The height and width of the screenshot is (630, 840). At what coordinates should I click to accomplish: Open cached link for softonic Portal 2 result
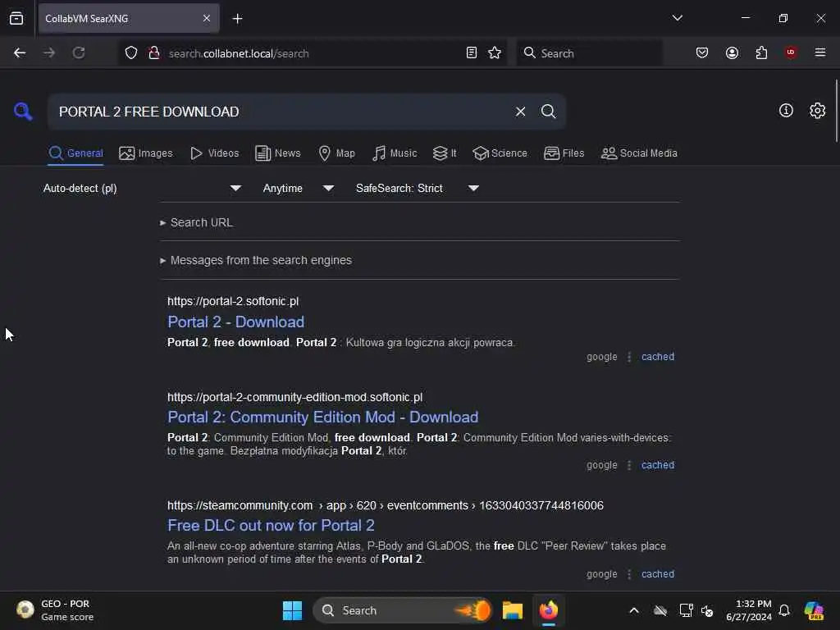coord(657,357)
